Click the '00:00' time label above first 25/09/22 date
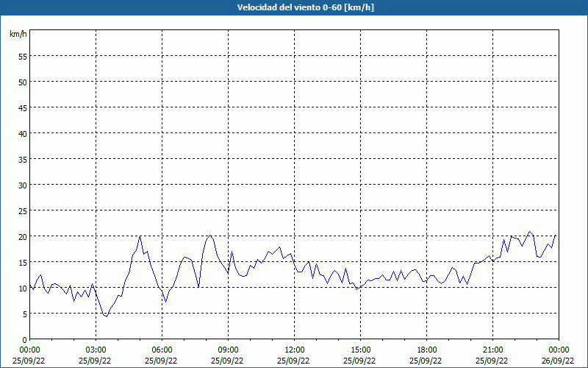The width and height of the screenshot is (588, 368). pos(30,350)
